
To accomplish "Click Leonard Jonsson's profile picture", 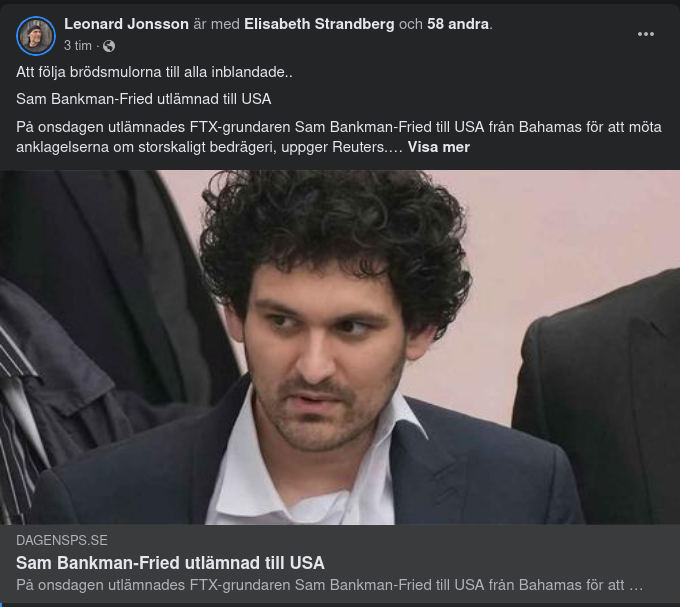I will click(36, 36).
